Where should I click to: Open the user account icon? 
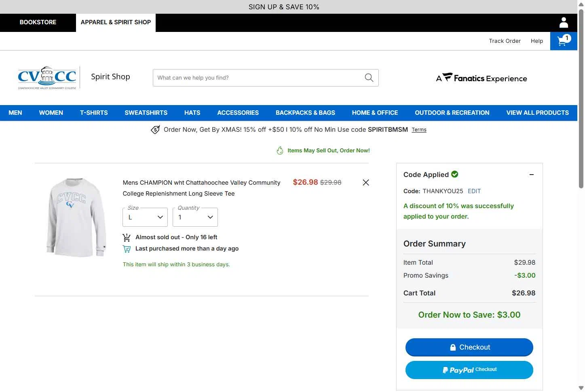click(x=564, y=23)
